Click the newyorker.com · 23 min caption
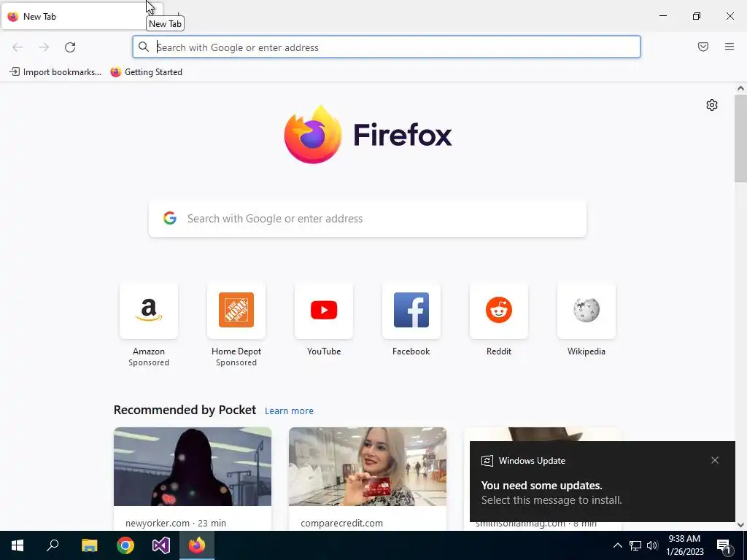 (176, 523)
